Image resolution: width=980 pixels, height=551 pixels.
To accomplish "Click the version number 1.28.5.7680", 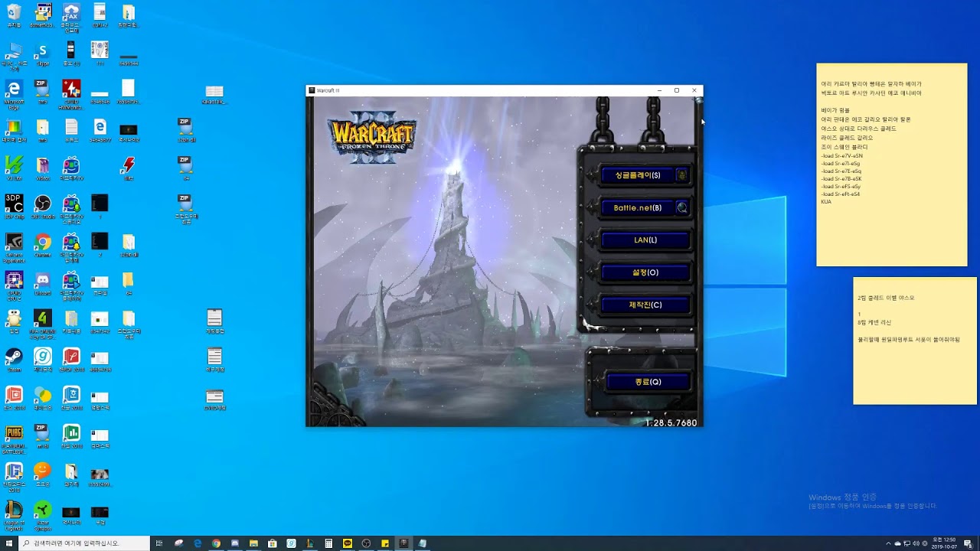I will 671,422.
